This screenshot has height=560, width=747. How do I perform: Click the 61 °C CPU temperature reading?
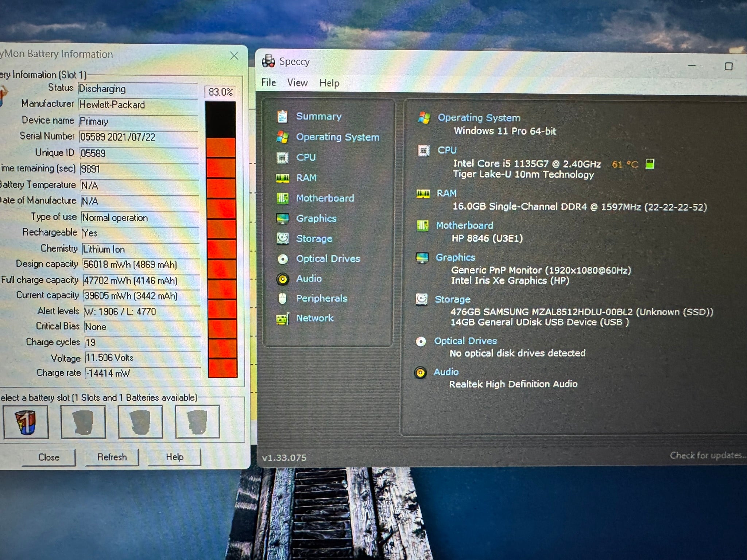pos(624,164)
